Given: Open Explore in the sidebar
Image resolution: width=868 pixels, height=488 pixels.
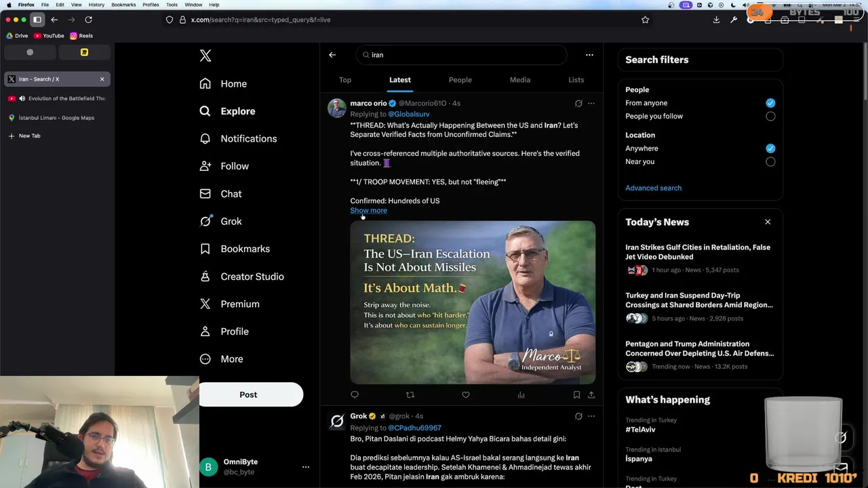Looking at the screenshot, I should click(228, 111).
